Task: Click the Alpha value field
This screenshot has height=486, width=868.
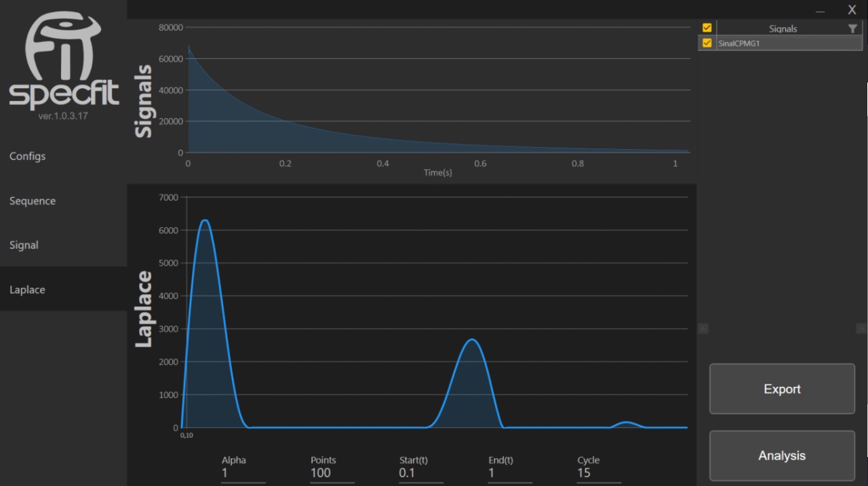Action: [243, 473]
